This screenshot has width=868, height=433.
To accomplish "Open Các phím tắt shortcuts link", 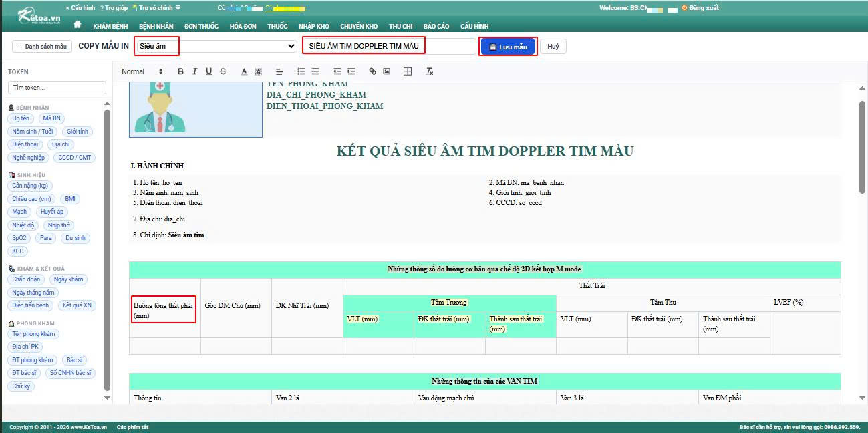I will [132, 426].
